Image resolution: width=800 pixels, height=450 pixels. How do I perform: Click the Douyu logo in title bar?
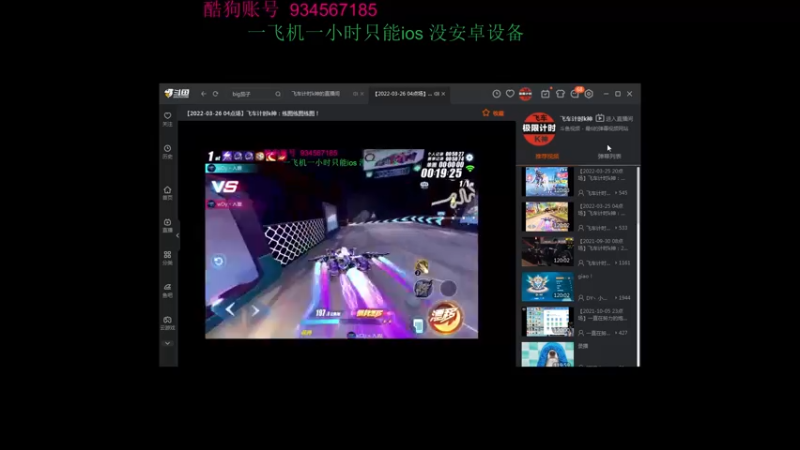(177, 93)
